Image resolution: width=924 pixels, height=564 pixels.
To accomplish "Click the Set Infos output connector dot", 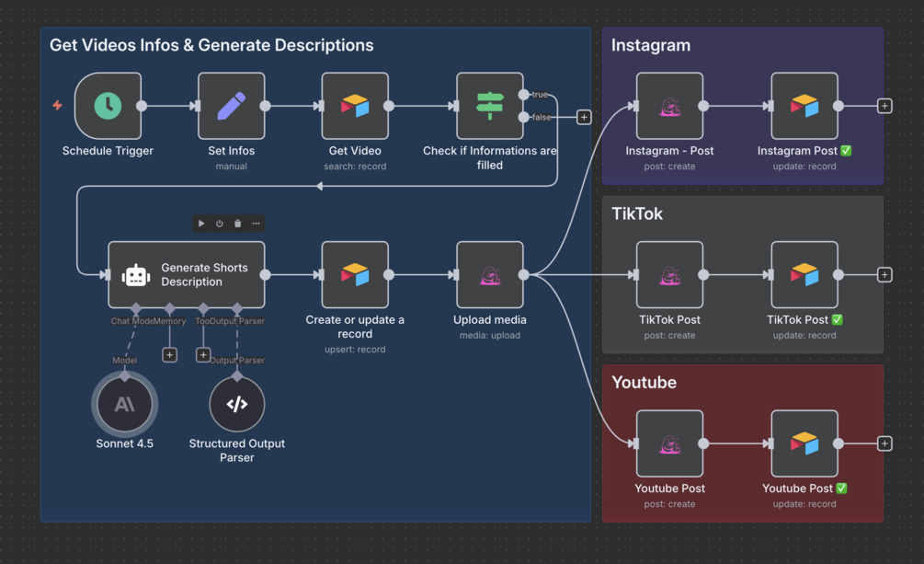I will [265, 106].
